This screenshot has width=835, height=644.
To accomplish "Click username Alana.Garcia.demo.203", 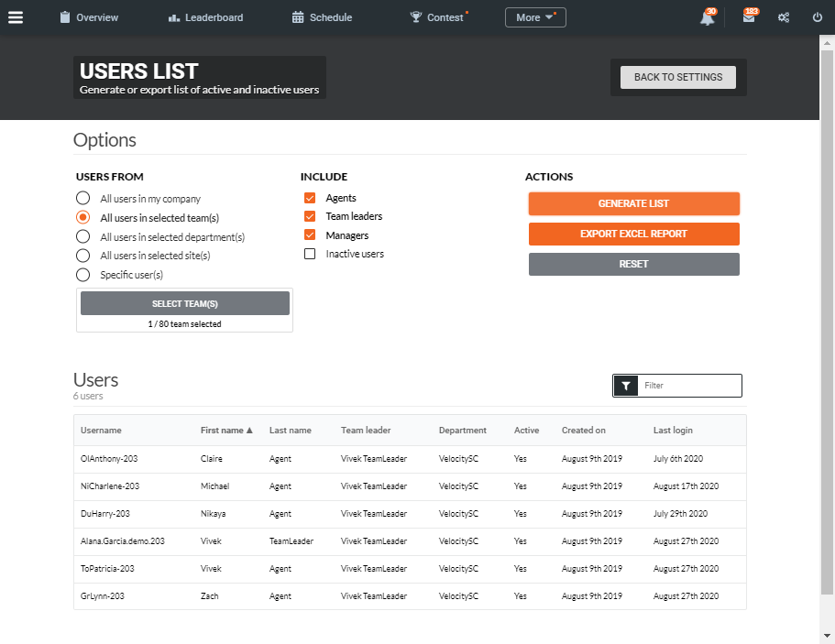I will pyautogui.click(x=123, y=541).
